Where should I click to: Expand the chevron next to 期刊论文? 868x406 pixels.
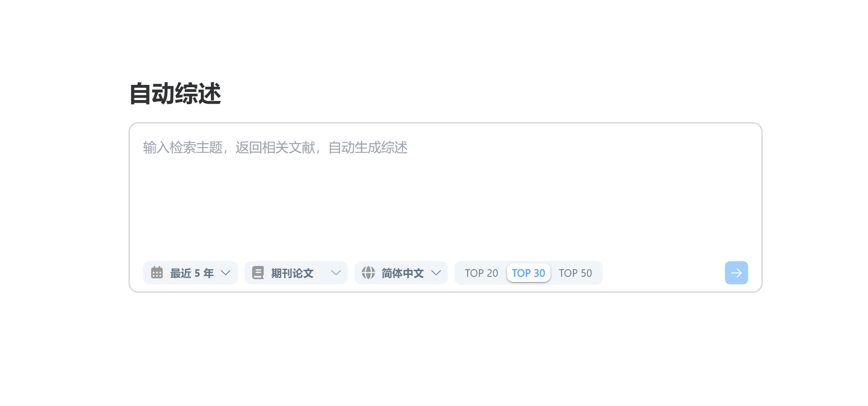[336, 273]
